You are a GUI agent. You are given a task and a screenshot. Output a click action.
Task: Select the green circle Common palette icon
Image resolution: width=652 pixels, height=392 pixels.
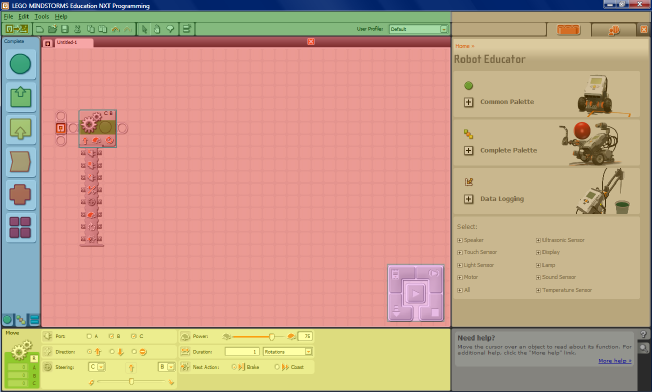20,64
